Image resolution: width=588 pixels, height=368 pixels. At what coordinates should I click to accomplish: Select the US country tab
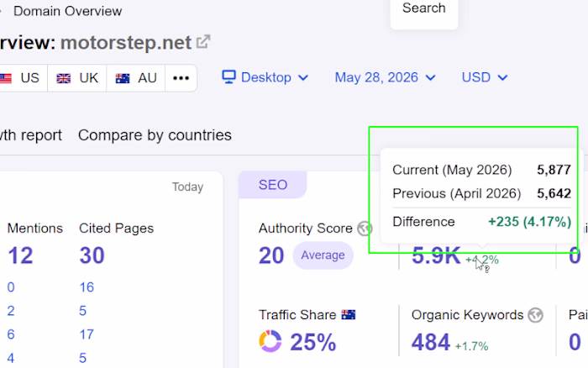coord(23,78)
